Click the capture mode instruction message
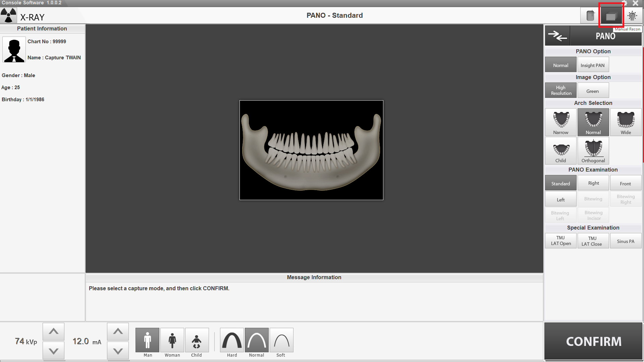644x362 pixels. (x=159, y=288)
